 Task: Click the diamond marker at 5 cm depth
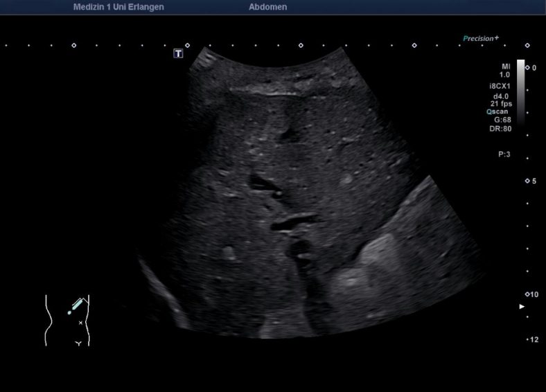(527, 181)
